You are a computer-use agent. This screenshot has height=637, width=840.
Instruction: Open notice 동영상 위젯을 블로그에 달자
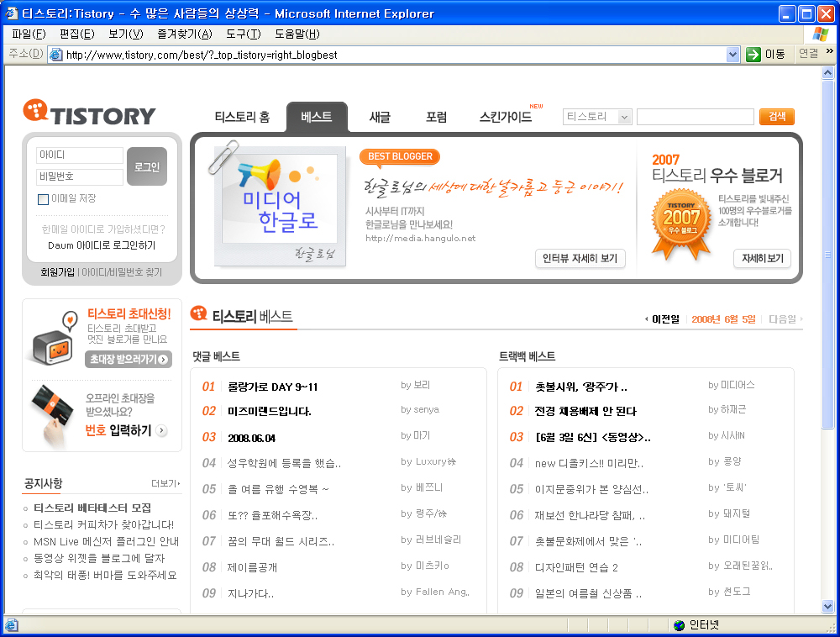tap(99, 558)
